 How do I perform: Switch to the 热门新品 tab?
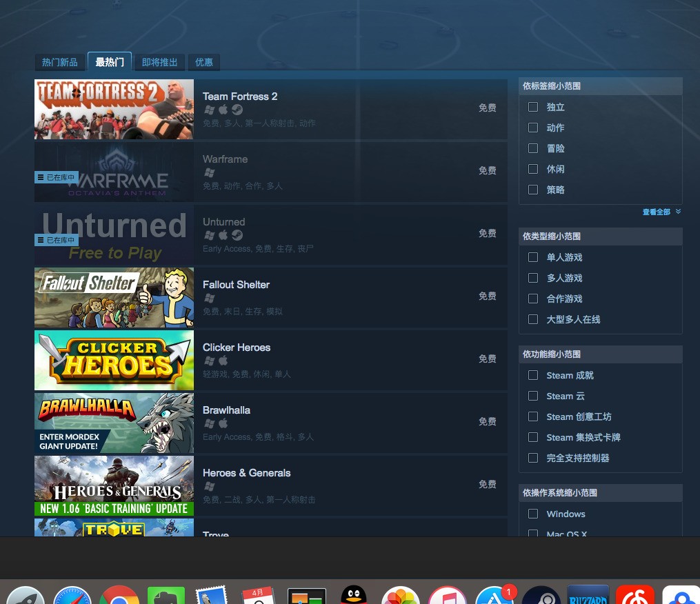tap(60, 62)
